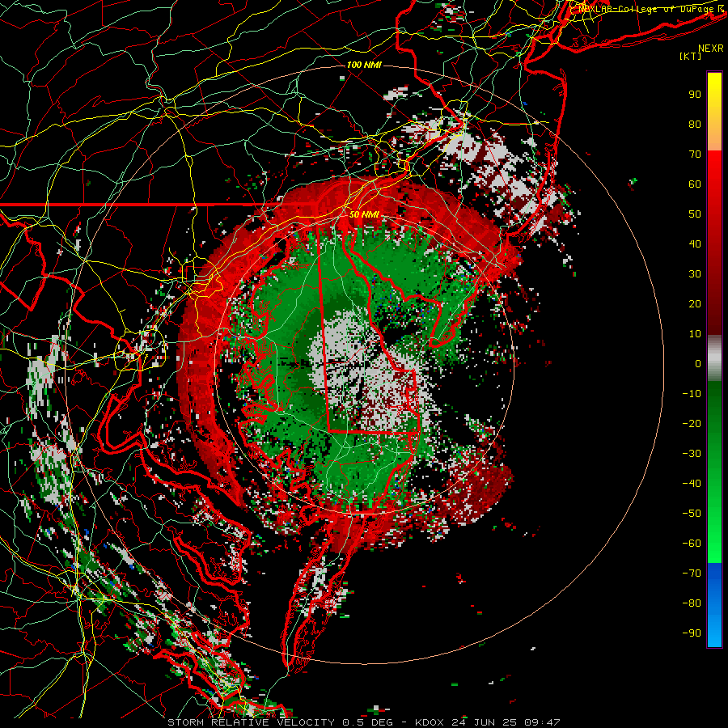Click the -10 value on velocity scale
This screenshot has height=728, width=728.
tap(692, 394)
